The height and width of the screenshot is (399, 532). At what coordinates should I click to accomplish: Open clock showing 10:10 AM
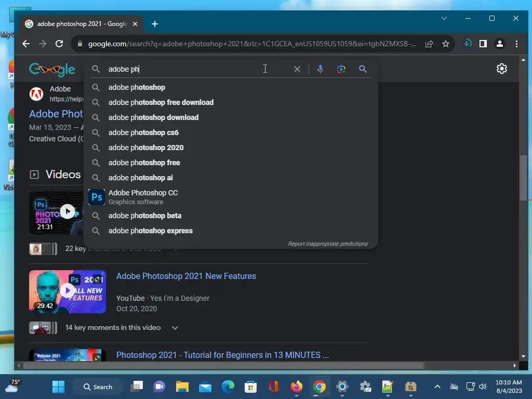509,387
